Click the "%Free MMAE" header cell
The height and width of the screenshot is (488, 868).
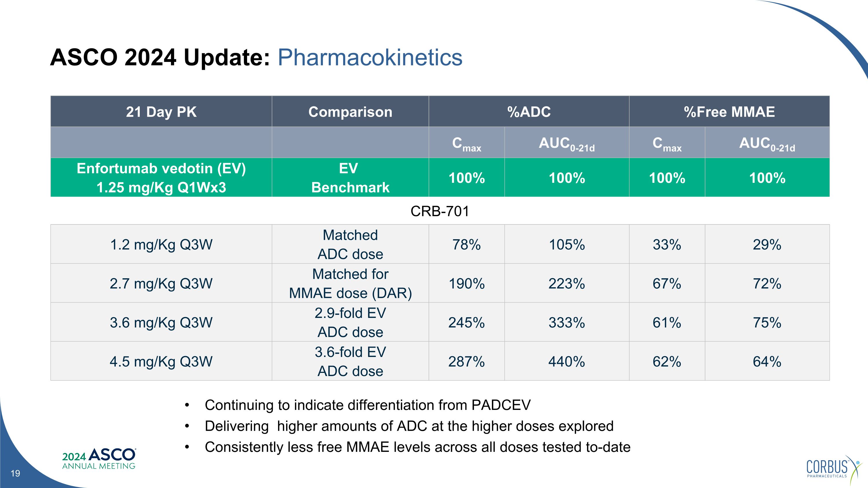729,112
